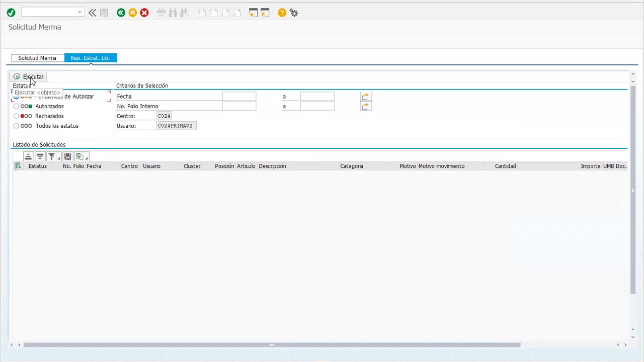The width and height of the screenshot is (644, 362).
Task: Open the filter dropdown arrow beside funnel
Action: coord(59,157)
